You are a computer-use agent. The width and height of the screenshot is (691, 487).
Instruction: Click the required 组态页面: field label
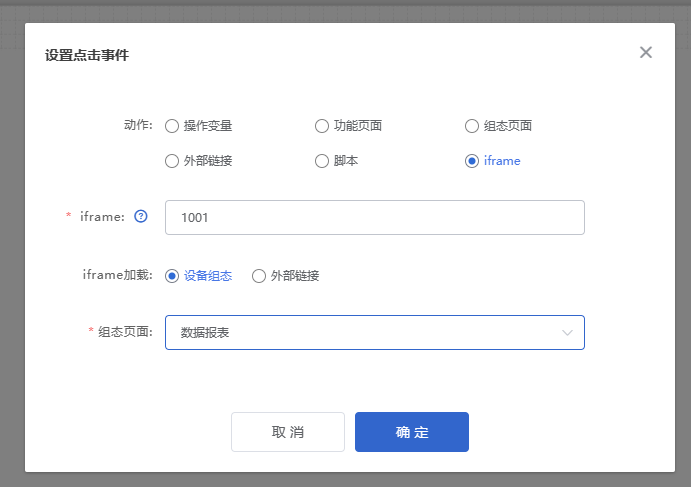pyautogui.click(x=125, y=331)
